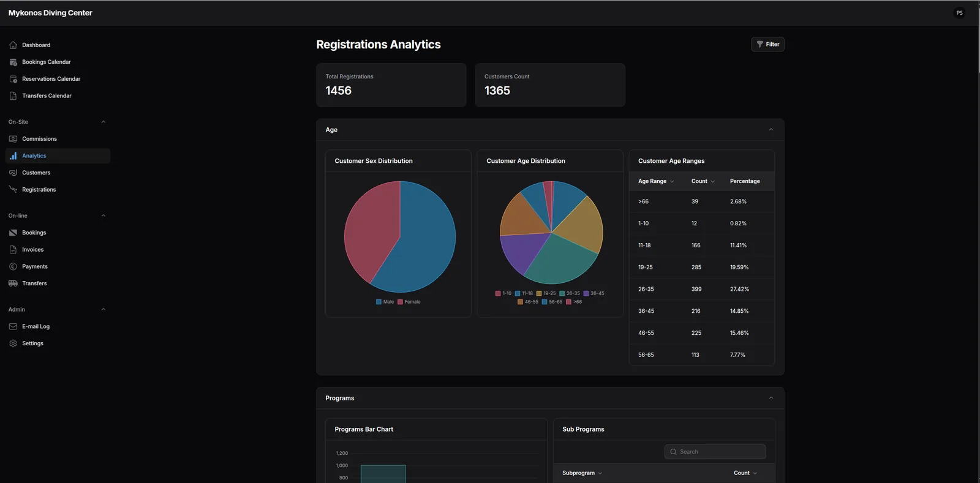Click the Transfers Calendar icon

[x=13, y=96]
